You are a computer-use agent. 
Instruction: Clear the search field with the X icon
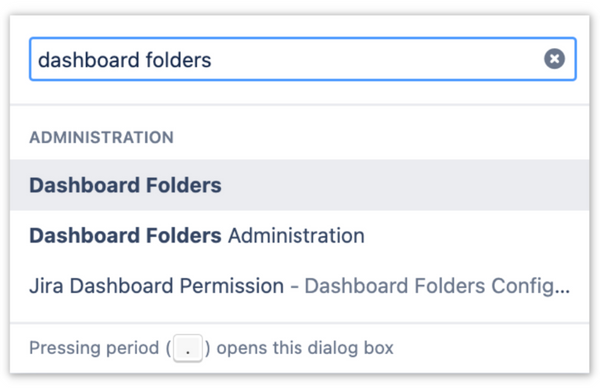click(554, 59)
